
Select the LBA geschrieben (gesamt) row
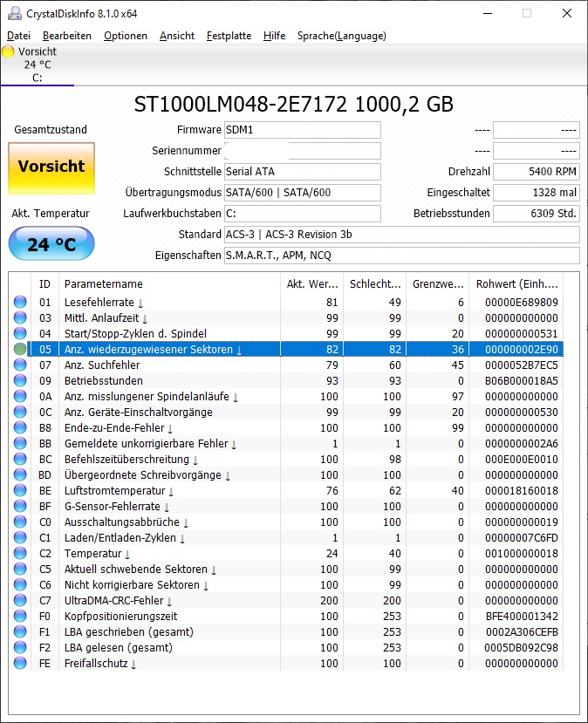click(286, 631)
